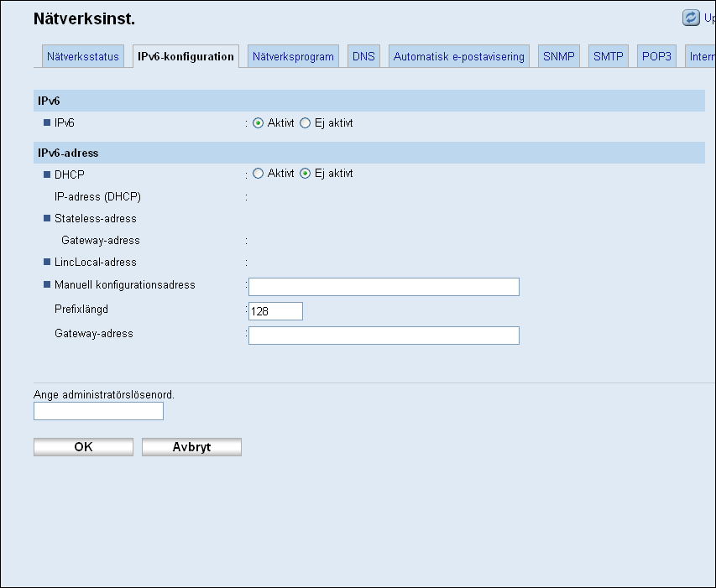Cancel changes with the Avbryt button
Image resolution: width=716 pixels, height=588 pixels.
click(x=191, y=447)
